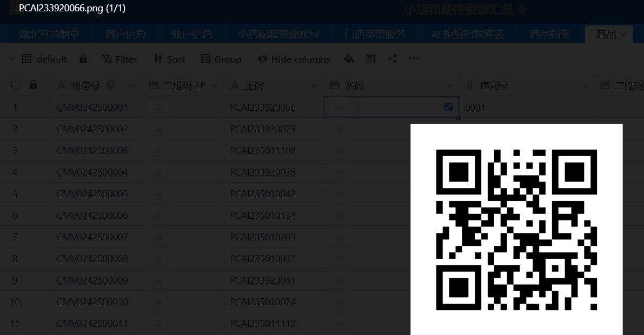Open the 商品档案 tab

(550, 35)
